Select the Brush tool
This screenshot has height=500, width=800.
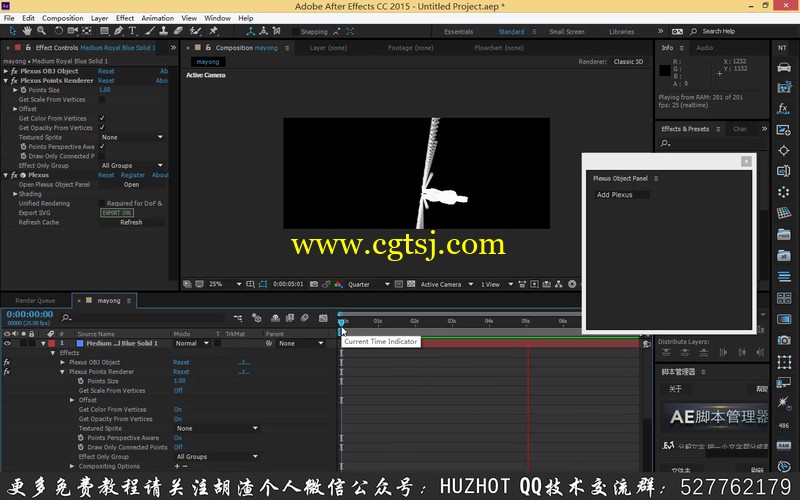coord(150,31)
